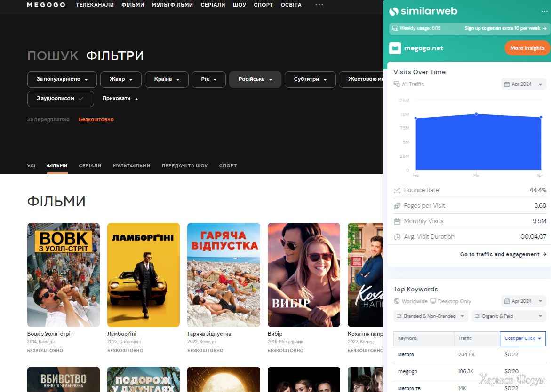Click the More insights button
Image resolution: width=551 pixels, height=392 pixels.
(x=527, y=48)
